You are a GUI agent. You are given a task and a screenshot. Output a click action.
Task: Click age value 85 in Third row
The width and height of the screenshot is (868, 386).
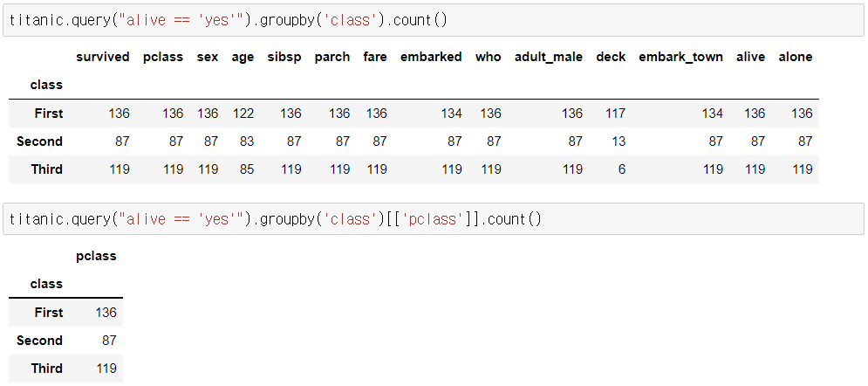click(247, 169)
